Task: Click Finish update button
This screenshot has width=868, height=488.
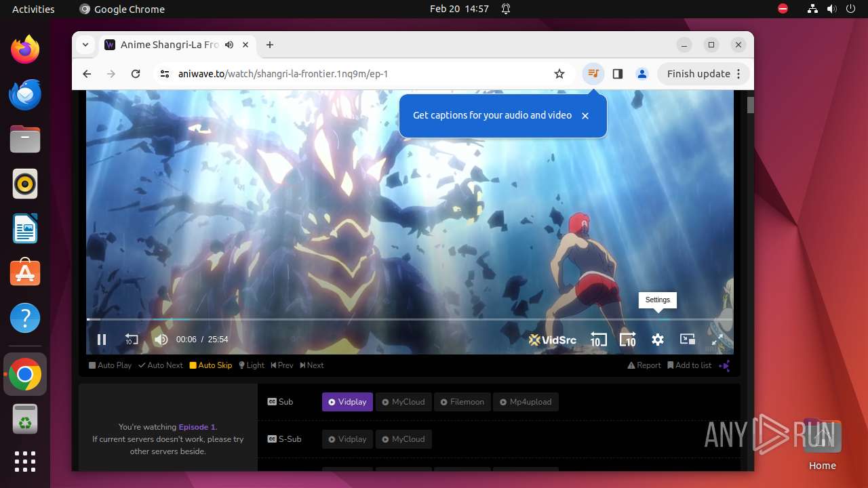Action: [698, 74]
